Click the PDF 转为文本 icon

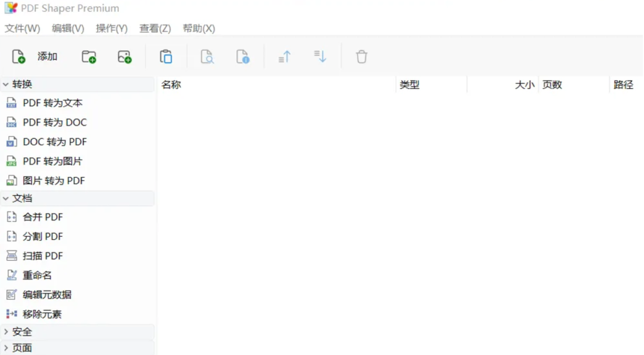pyautogui.click(x=11, y=102)
